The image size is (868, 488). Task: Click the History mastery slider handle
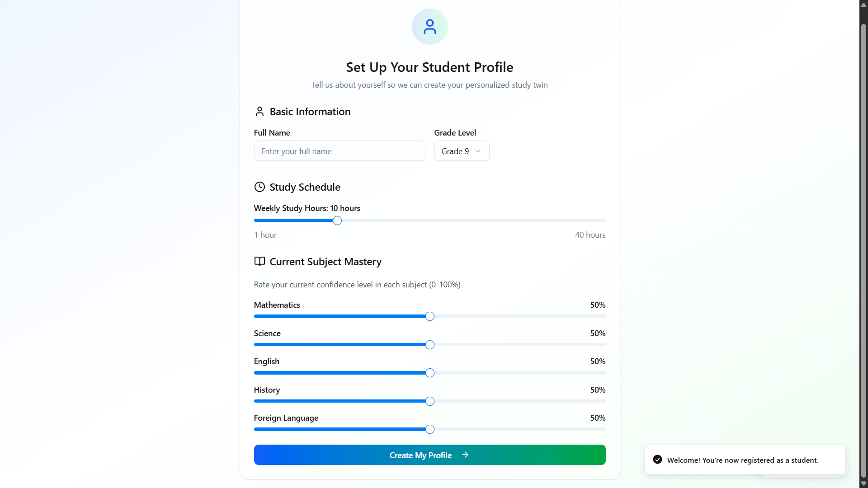[430, 401]
